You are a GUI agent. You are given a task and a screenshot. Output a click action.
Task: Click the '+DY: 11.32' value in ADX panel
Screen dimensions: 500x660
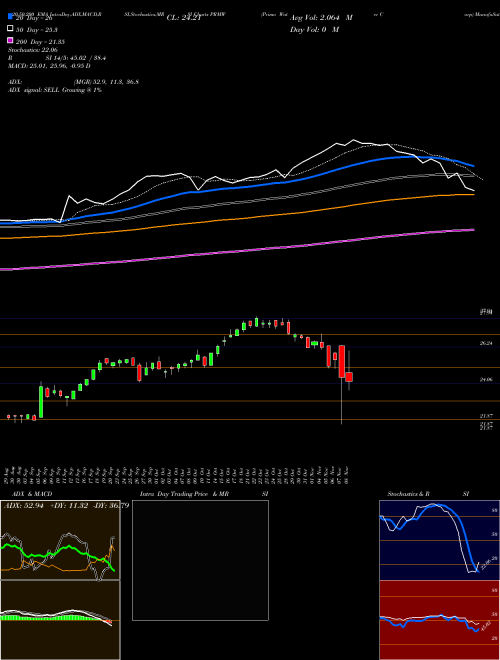[69, 506]
